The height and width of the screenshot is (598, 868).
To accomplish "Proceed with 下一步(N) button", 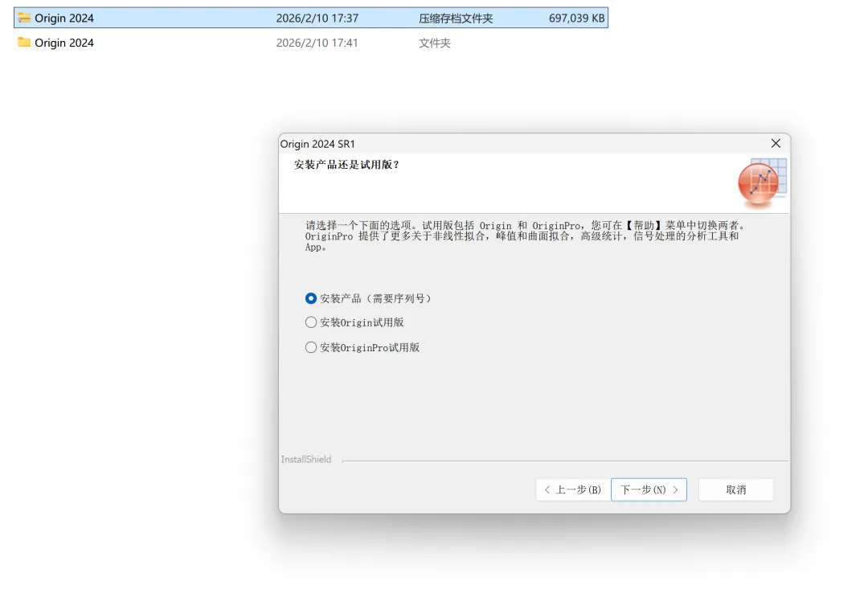I will click(x=649, y=489).
